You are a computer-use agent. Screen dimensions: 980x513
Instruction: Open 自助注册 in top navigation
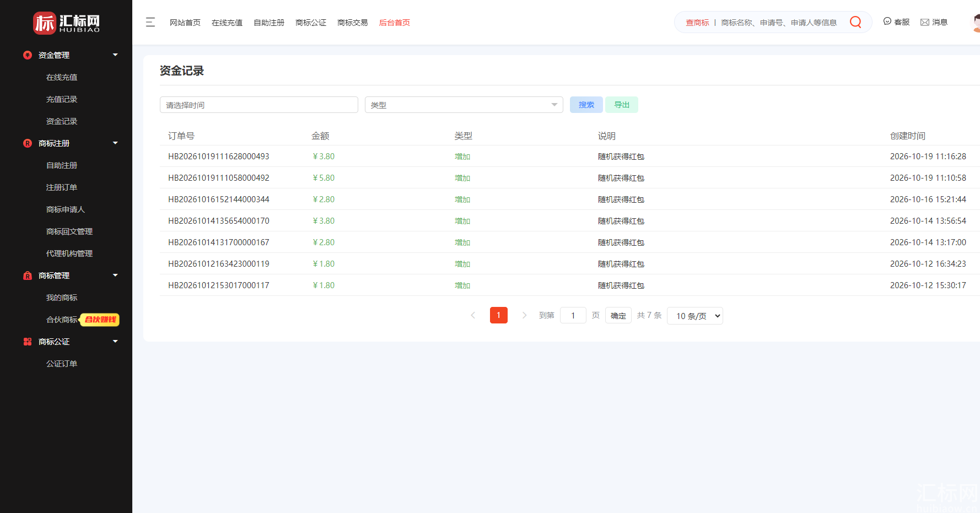269,23
